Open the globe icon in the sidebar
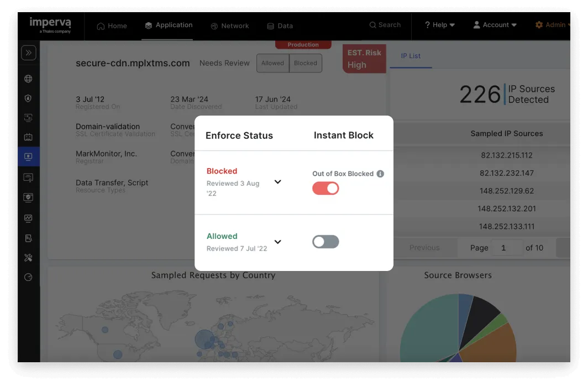This screenshot has height=386, width=588. tap(28, 79)
